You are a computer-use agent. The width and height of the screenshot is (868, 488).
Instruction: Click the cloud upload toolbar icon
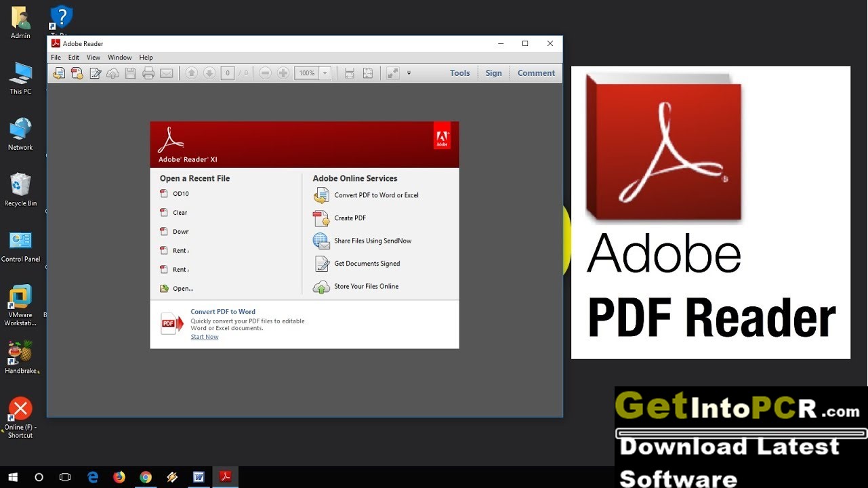pyautogui.click(x=113, y=73)
